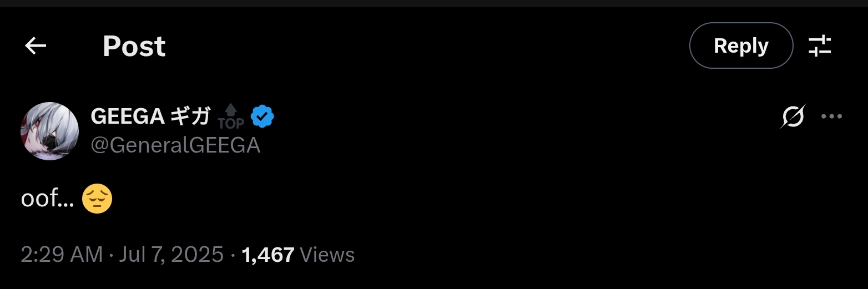Click the 1,467 view count number
The height and width of the screenshot is (289, 868).
(268, 255)
